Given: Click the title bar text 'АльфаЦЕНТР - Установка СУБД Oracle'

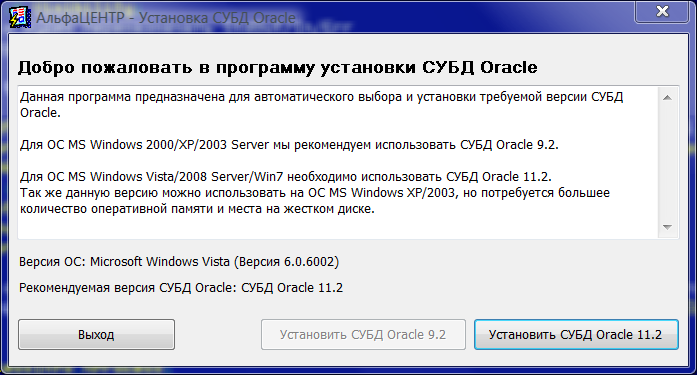Looking at the screenshot, I should click(x=166, y=18).
